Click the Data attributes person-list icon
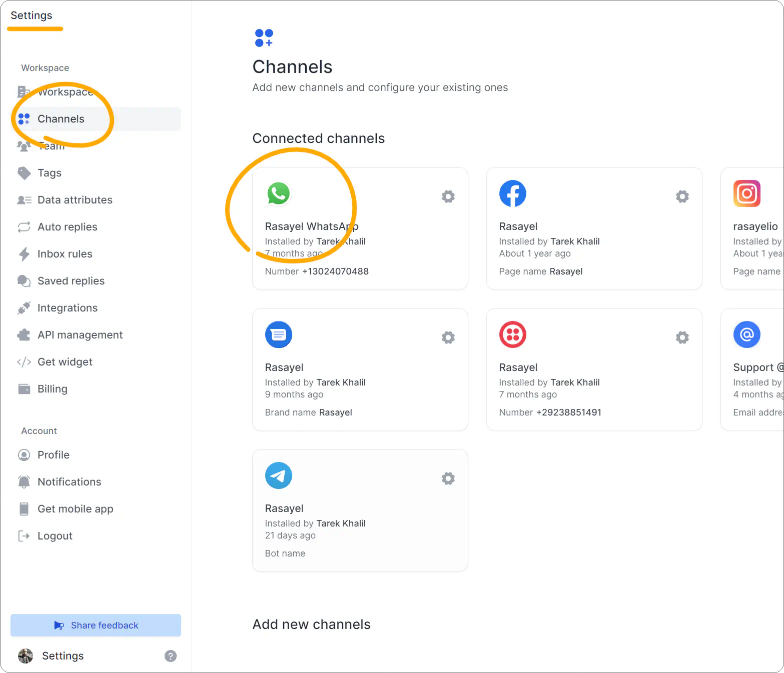 click(x=24, y=200)
